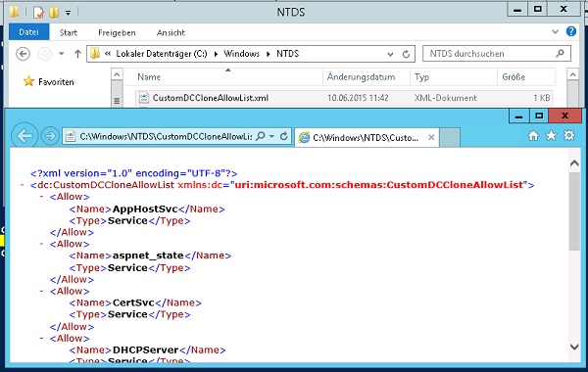
Task: Click the Internet Explorer logo on the tab
Action: click(304, 137)
